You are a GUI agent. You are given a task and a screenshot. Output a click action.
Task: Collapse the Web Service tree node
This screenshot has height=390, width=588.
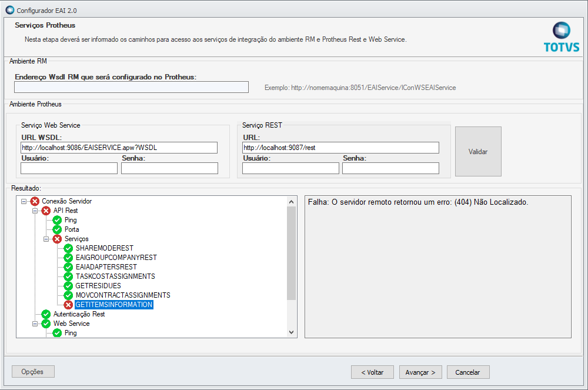pos(35,324)
